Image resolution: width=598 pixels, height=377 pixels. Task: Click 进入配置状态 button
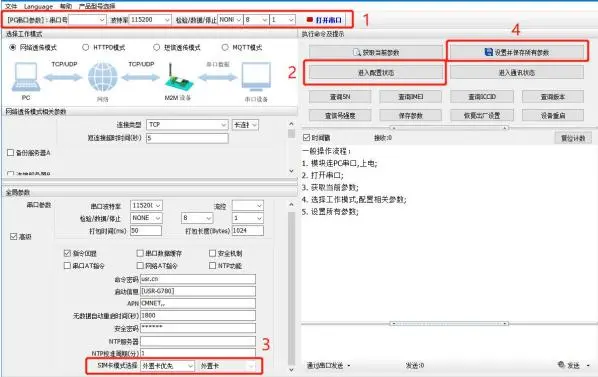click(x=376, y=72)
